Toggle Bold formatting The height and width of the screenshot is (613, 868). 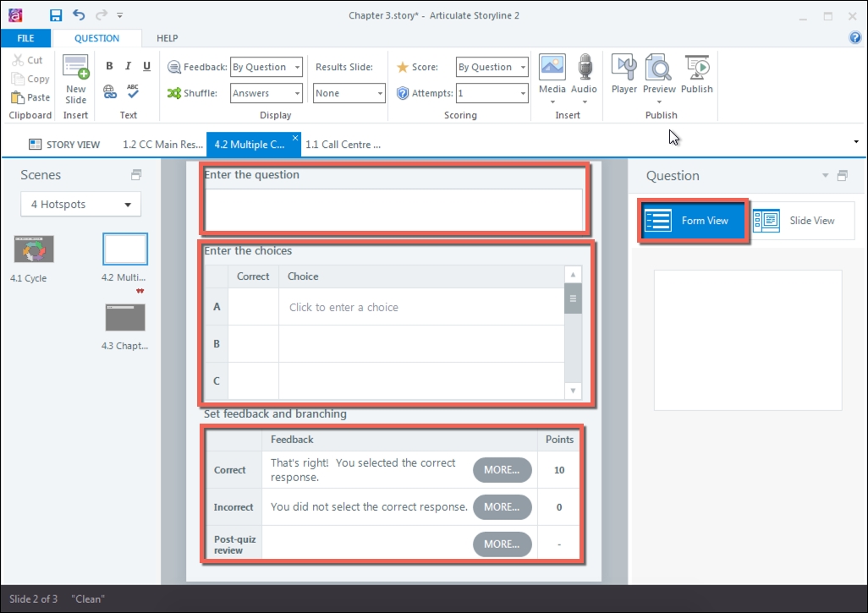110,67
